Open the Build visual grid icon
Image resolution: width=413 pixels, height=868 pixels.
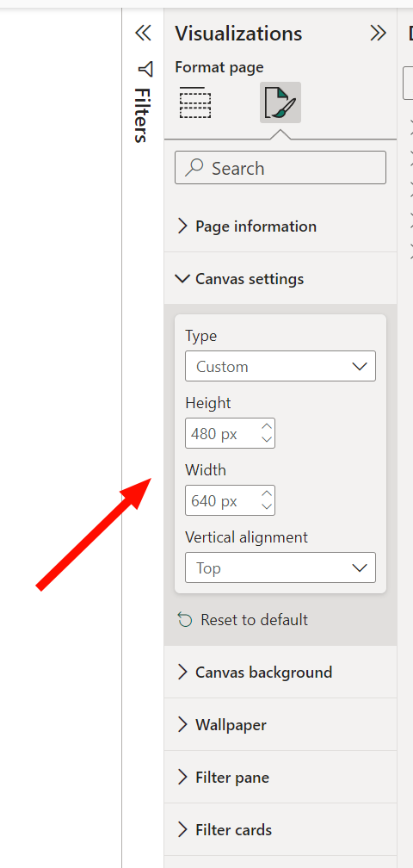click(195, 102)
